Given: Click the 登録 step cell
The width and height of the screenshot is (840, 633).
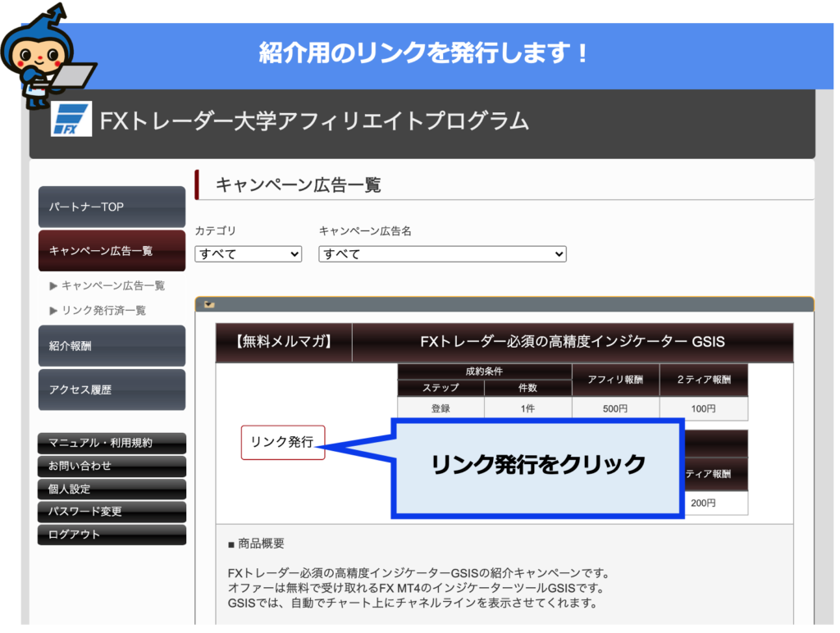Looking at the screenshot, I should point(441,408).
